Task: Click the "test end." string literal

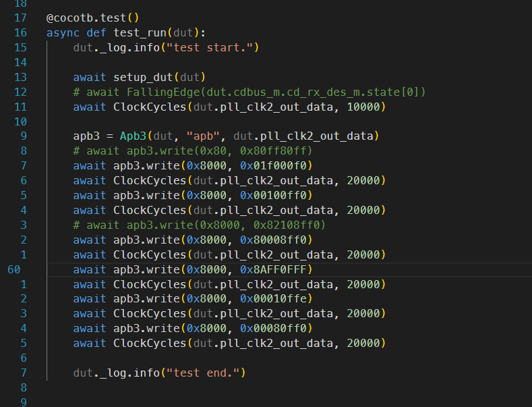Action: tap(203, 373)
